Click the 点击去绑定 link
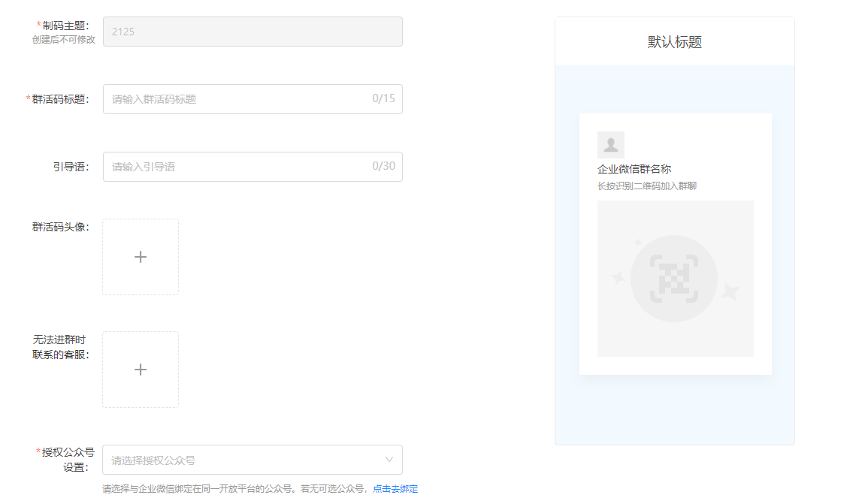 click(x=395, y=488)
